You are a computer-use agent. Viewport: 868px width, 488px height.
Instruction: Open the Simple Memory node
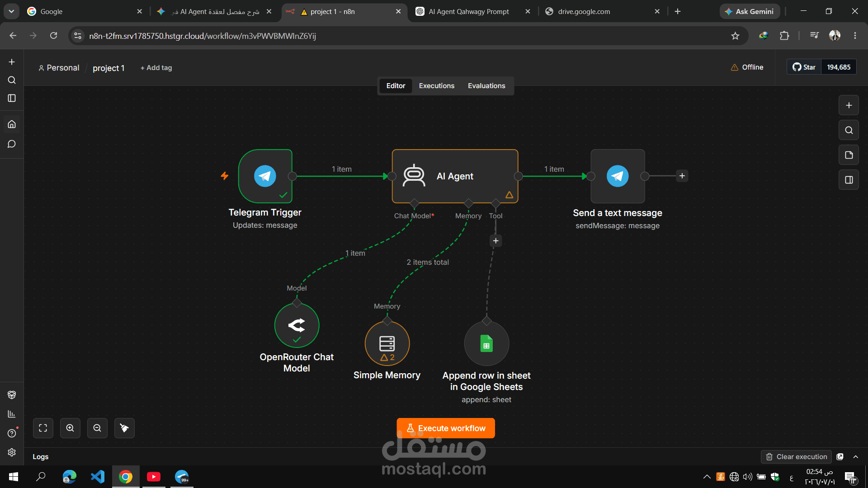(x=387, y=343)
